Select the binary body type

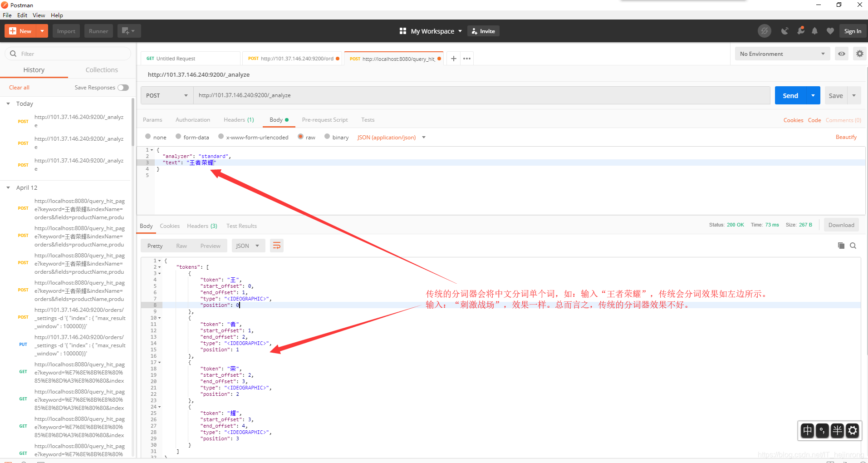[x=327, y=136]
